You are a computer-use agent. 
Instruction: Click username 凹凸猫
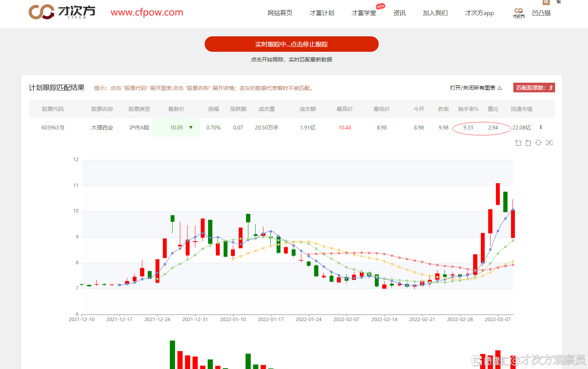point(541,13)
